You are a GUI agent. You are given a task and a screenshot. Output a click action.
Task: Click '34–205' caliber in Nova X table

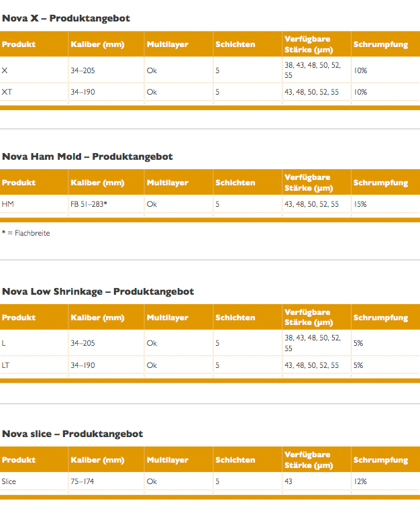(83, 70)
